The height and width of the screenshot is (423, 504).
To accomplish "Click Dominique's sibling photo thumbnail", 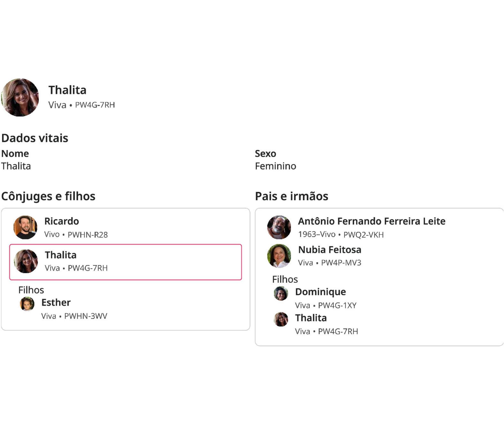I will tap(281, 293).
